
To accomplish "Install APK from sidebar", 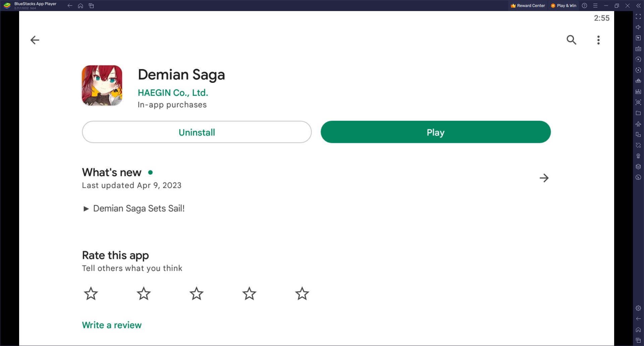I will click(x=638, y=92).
